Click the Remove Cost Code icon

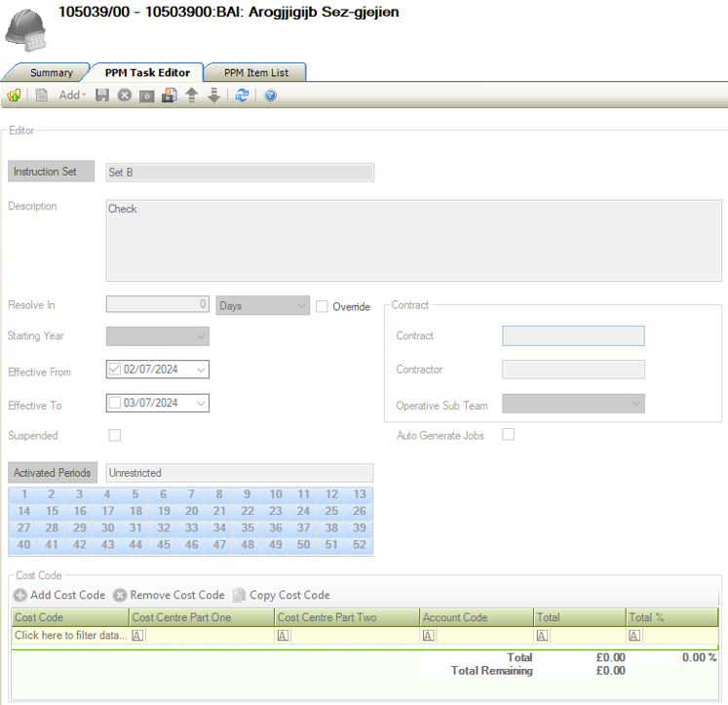[120, 595]
